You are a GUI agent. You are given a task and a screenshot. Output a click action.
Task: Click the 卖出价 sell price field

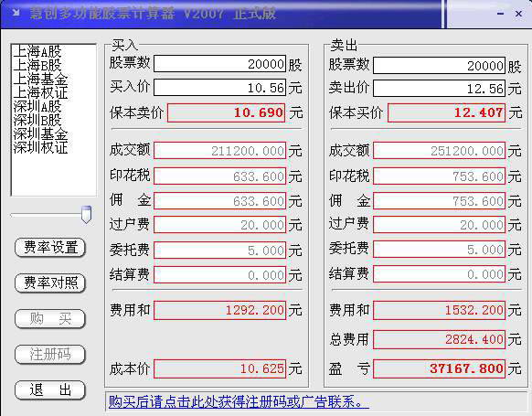coord(440,89)
